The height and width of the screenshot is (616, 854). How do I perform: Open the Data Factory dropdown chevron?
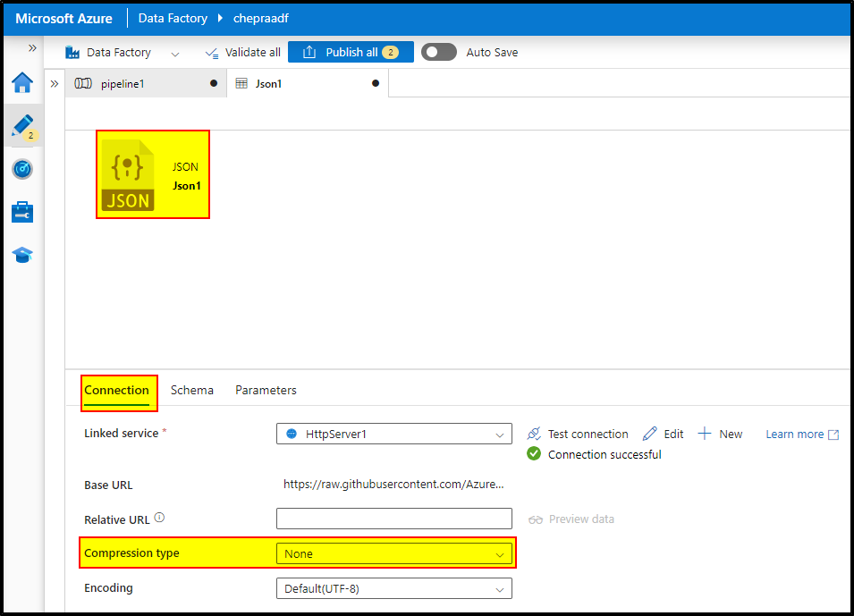point(175,54)
